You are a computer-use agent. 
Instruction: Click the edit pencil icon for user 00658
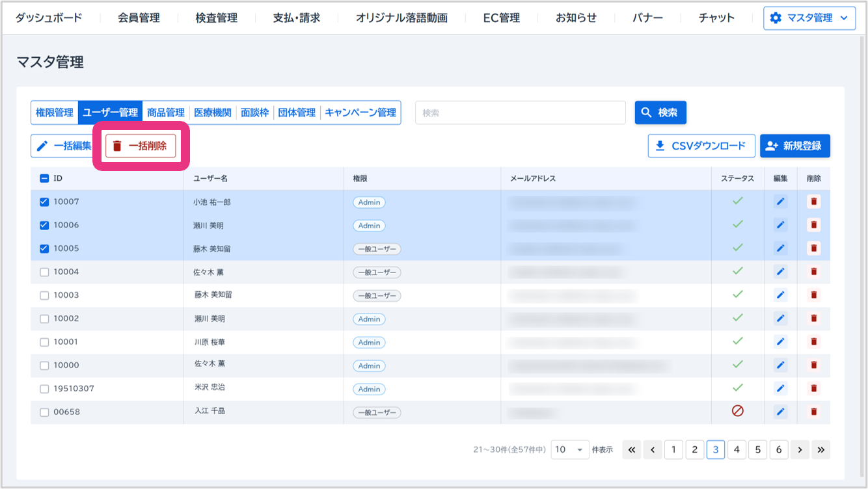pos(780,412)
